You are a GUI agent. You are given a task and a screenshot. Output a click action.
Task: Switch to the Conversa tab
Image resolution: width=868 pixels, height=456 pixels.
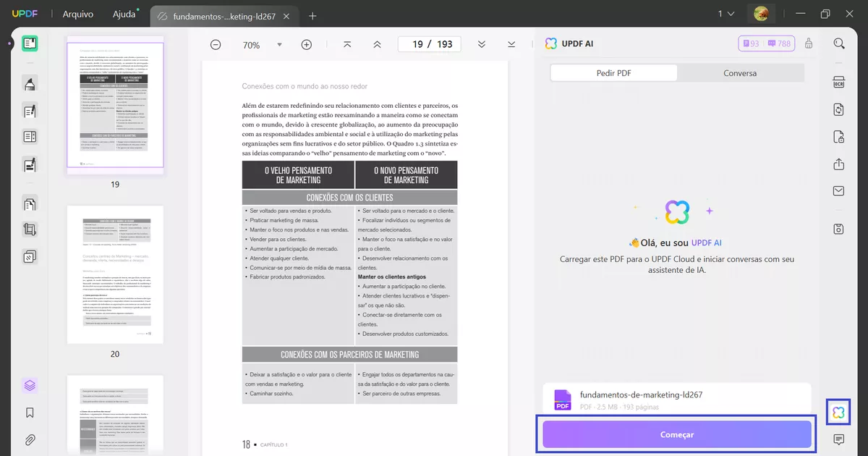click(740, 73)
